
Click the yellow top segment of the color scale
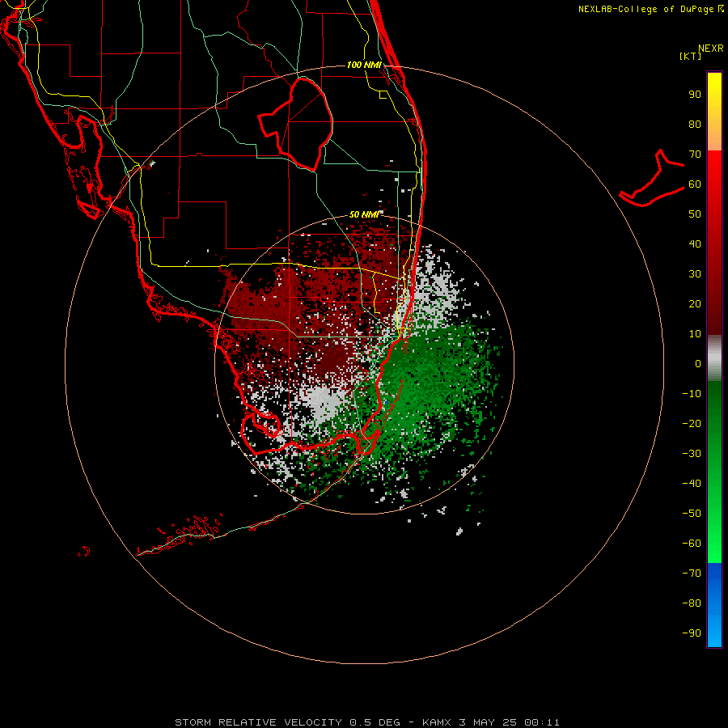click(x=714, y=111)
